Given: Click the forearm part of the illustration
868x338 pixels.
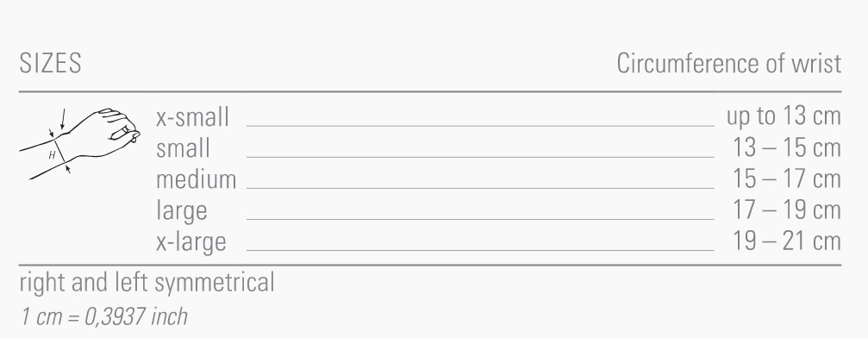Looking at the screenshot, I should coord(41,159).
